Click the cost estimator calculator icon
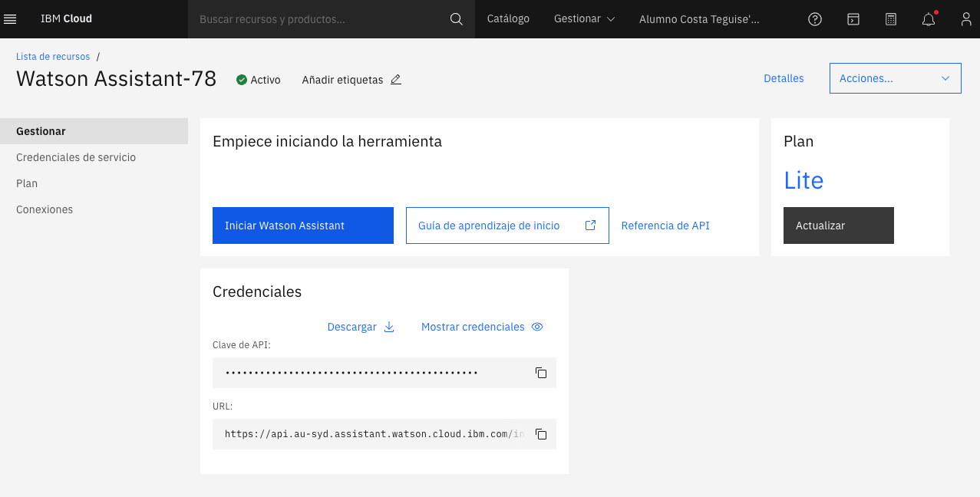 click(890, 18)
